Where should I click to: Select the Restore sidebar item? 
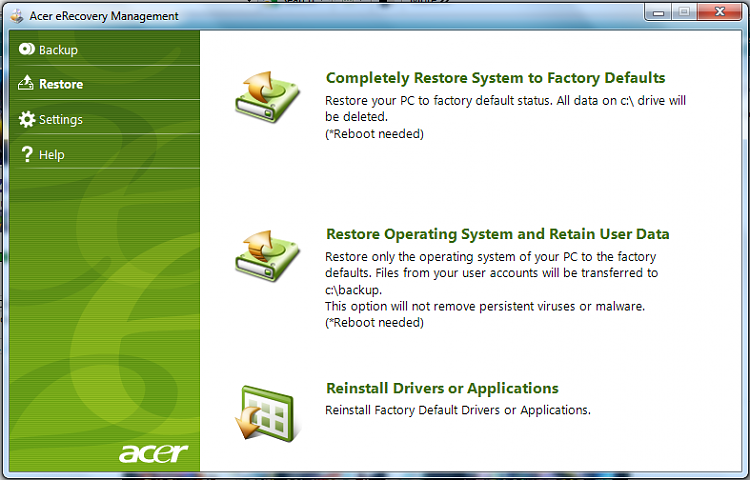(x=104, y=84)
